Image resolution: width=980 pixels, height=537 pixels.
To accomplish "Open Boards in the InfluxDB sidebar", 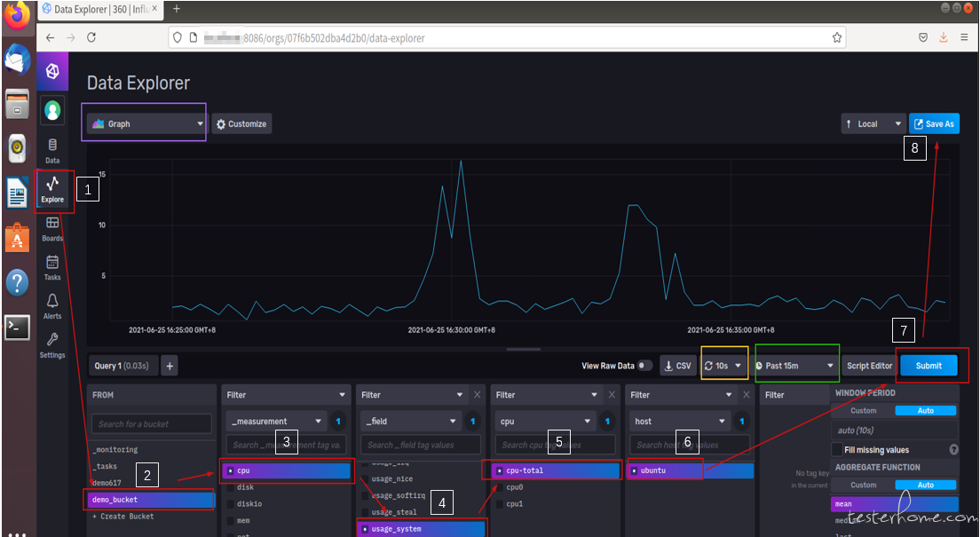I will [52, 229].
